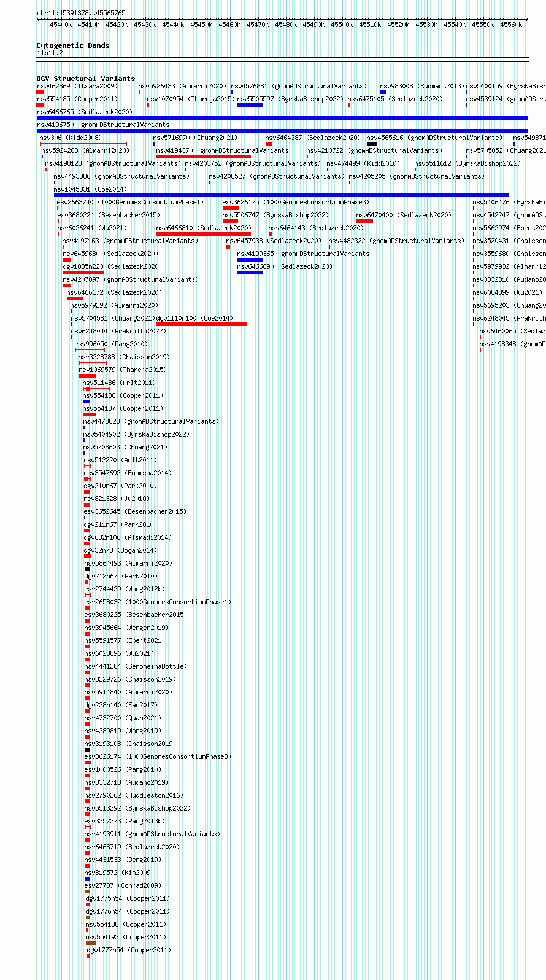Open variant nsv5506747 (ByrskaBishop2022)

[275, 215]
